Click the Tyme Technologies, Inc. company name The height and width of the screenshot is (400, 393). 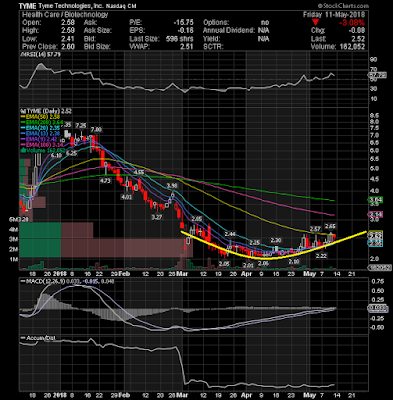point(71,6)
